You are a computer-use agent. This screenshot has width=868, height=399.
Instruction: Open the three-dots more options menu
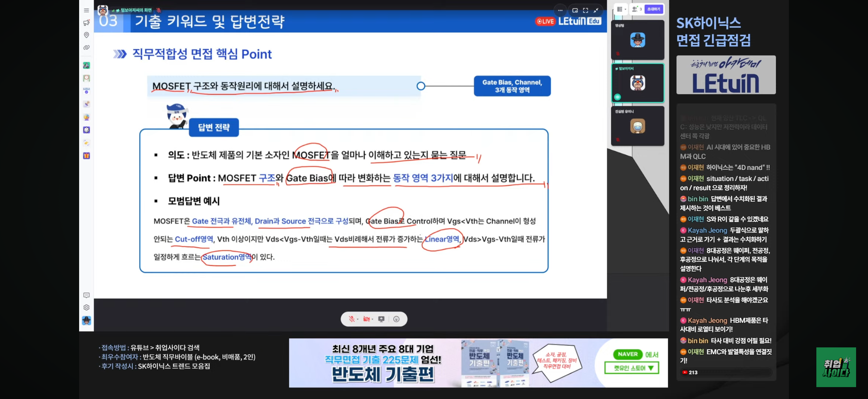pos(560,11)
